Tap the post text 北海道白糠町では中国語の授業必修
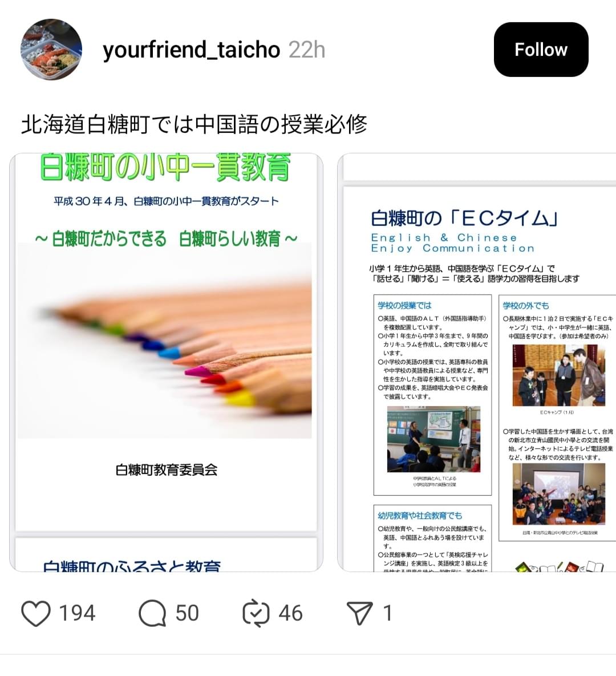The height and width of the screenshot is (676, 616). (x=194, y=124)
